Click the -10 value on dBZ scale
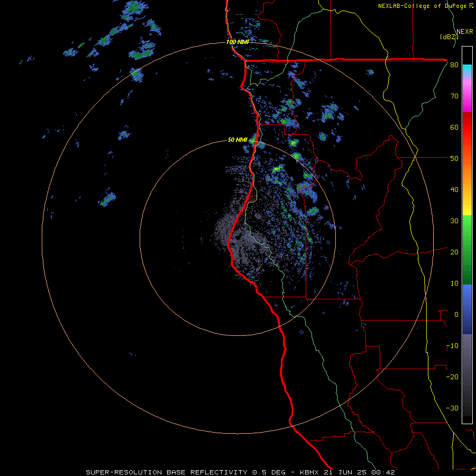Image resolution: width=476 pixels, height=476 pixels. pyautogui.click(x=452, y=345)
